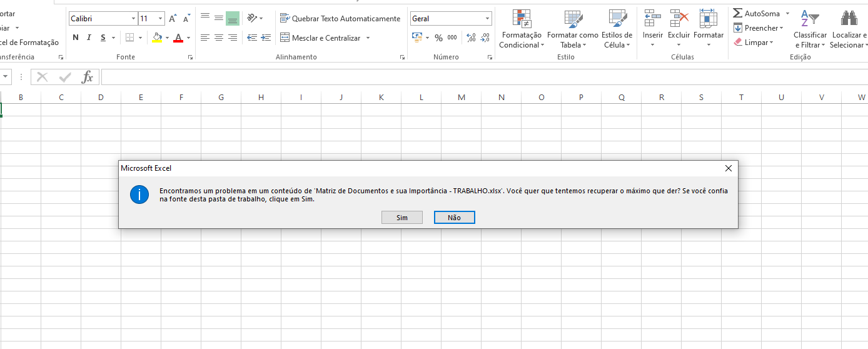Toggle Quebrar Texto Automaticamente
The image size is (868, 349).
pos(340,19)
